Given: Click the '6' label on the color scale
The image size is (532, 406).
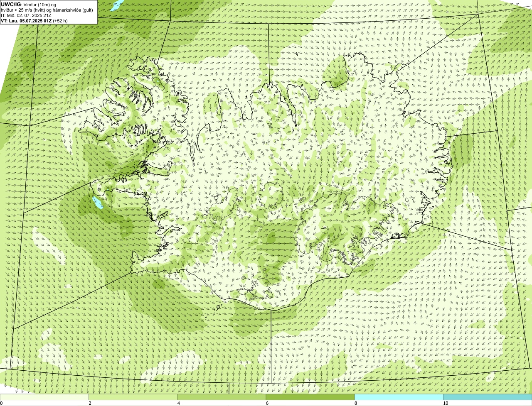Looking at the screenshot, I should coord(267,403).
